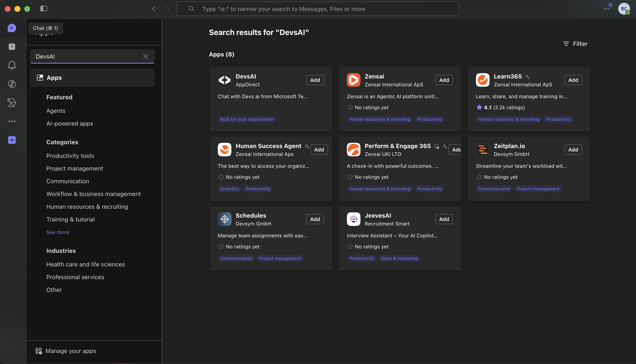This screenshot has height=364, width=636.
Task: Select Human resources & recruiting in sidebar
Action: click(87, 207)
